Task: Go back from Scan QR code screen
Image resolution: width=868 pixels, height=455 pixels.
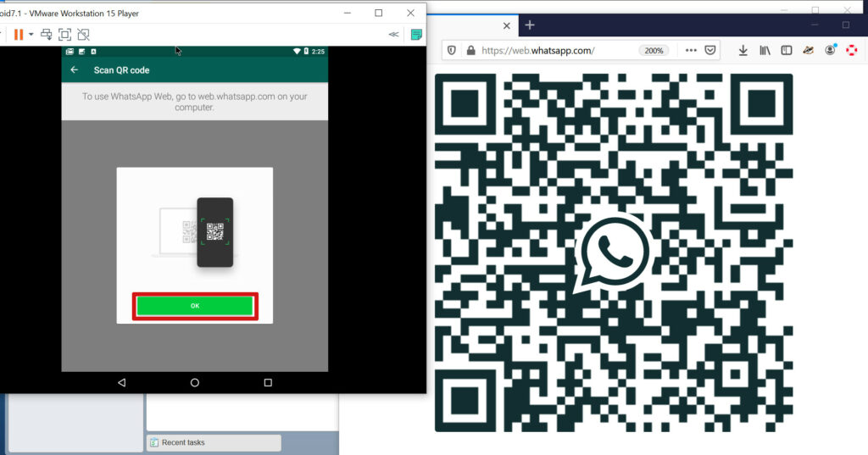Action: (x=75, y=69)
